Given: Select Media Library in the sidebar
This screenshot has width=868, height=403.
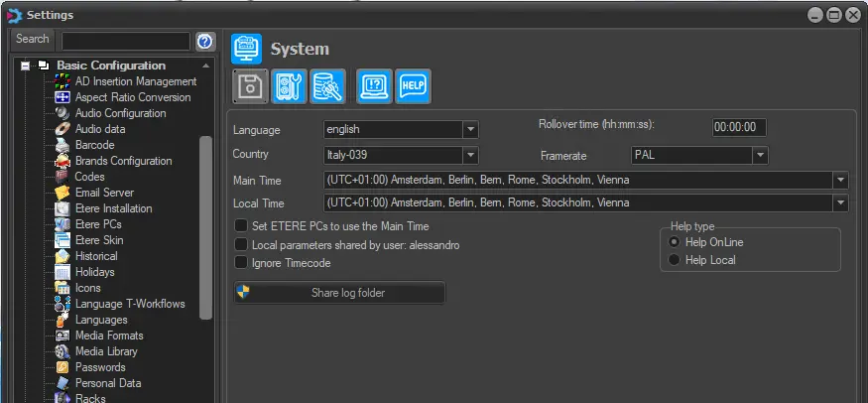Looking at the screenshot, I should pos(106,351).
